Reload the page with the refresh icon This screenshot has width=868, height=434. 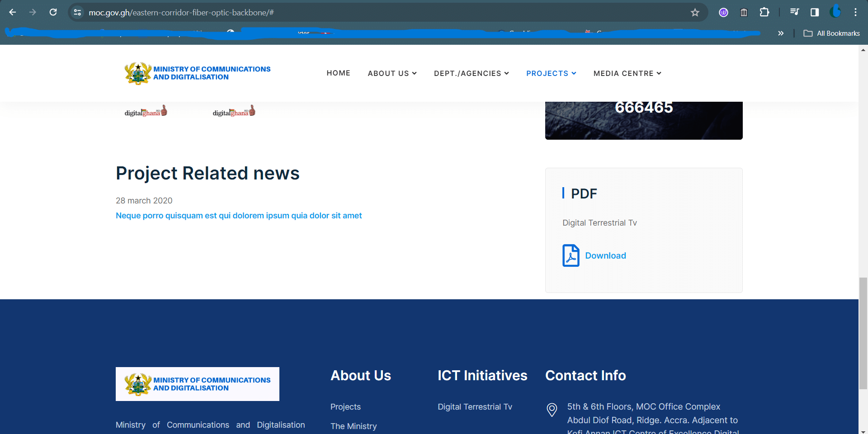[53, 12]
